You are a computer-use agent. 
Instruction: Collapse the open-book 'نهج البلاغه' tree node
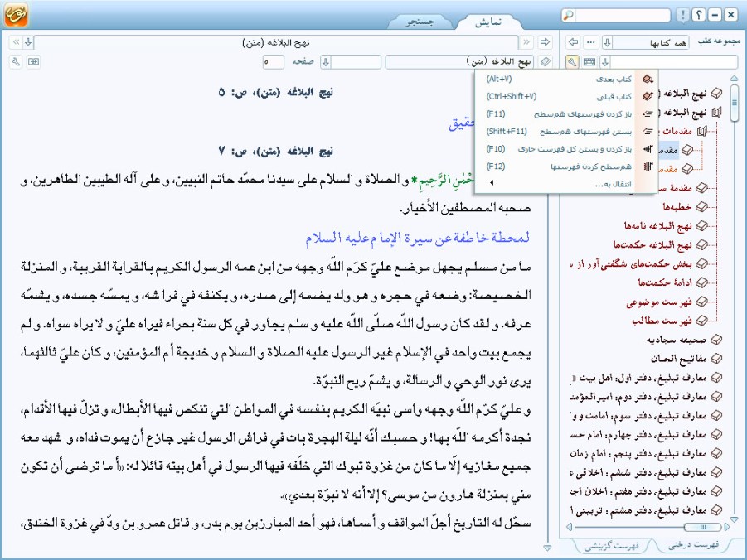(x=716, y=113)
